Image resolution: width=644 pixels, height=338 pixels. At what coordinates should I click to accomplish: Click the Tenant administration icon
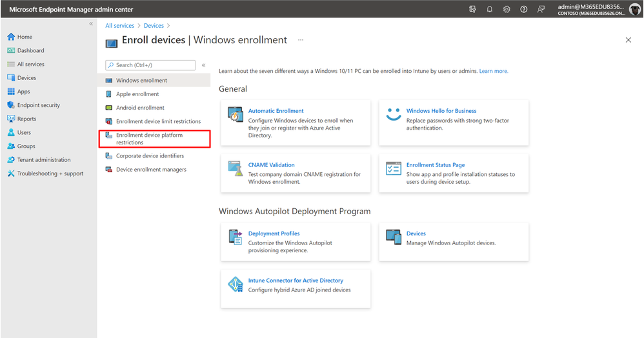pos(11,160)
